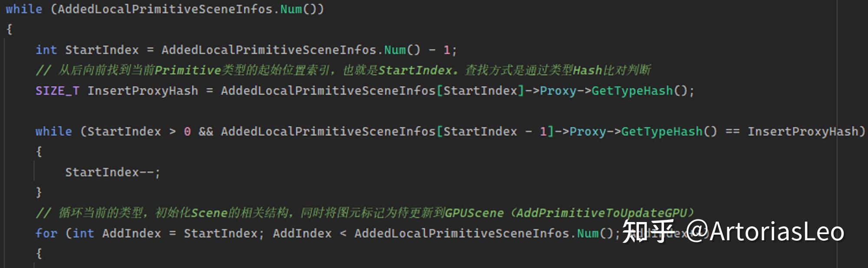This screenshot has width=868, height=268.
Task: Click the Zhihu @ArtoriasLeo watermark
Action: [x=733, y=232]
